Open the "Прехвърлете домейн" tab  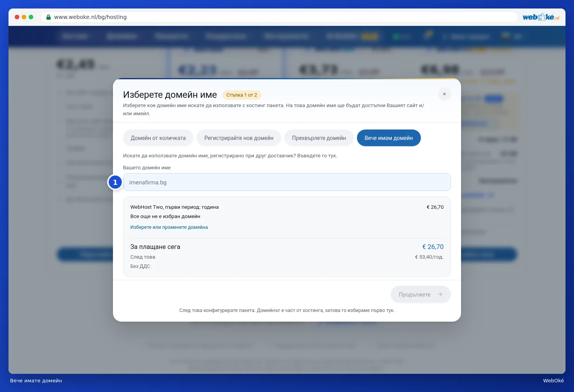coord(319,138)
